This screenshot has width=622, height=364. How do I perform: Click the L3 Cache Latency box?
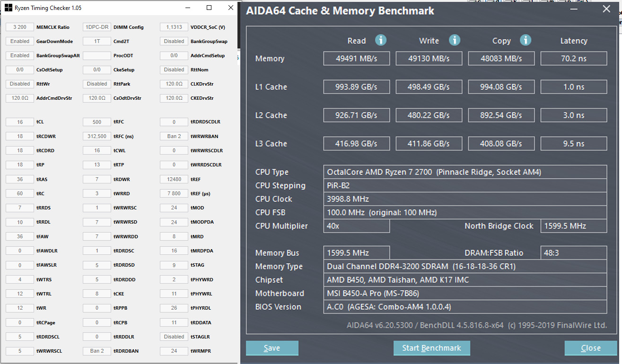pos(574,144)
